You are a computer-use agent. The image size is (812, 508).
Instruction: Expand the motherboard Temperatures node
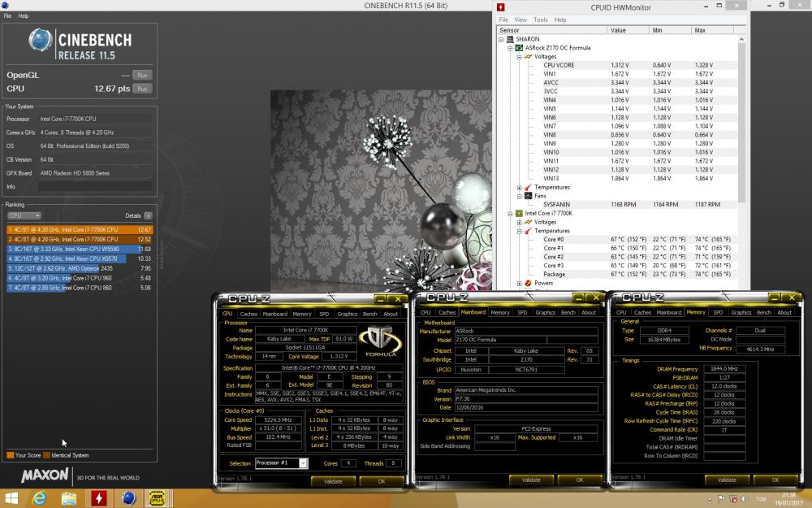click(x=520, y=187)
